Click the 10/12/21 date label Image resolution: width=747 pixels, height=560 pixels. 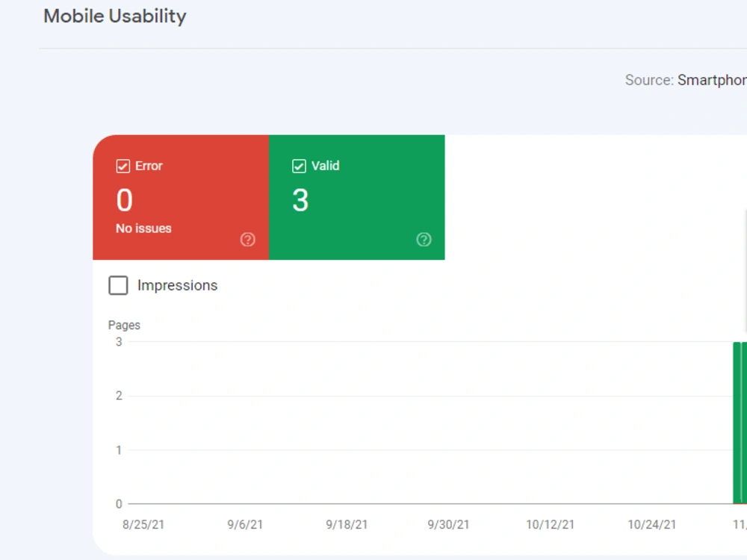coord(551,525)
